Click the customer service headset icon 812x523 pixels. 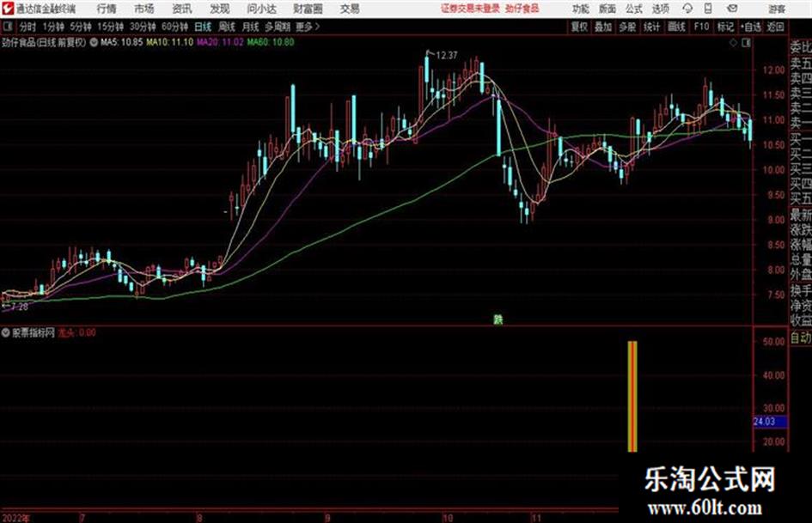tap(687, 9)
